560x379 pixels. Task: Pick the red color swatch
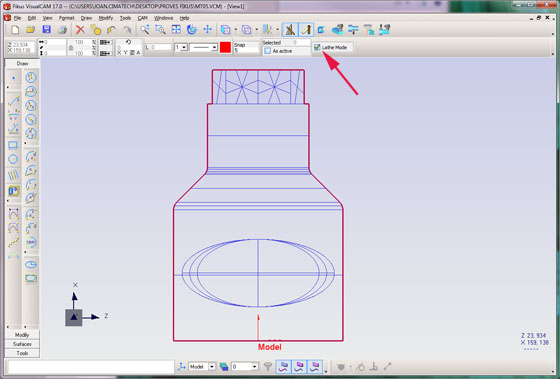point(225,47)
